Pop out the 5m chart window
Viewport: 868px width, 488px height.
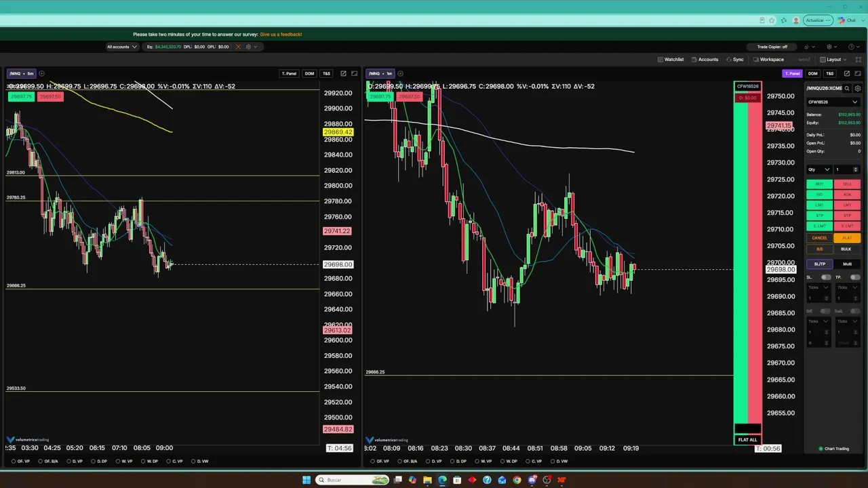[343, 73]
